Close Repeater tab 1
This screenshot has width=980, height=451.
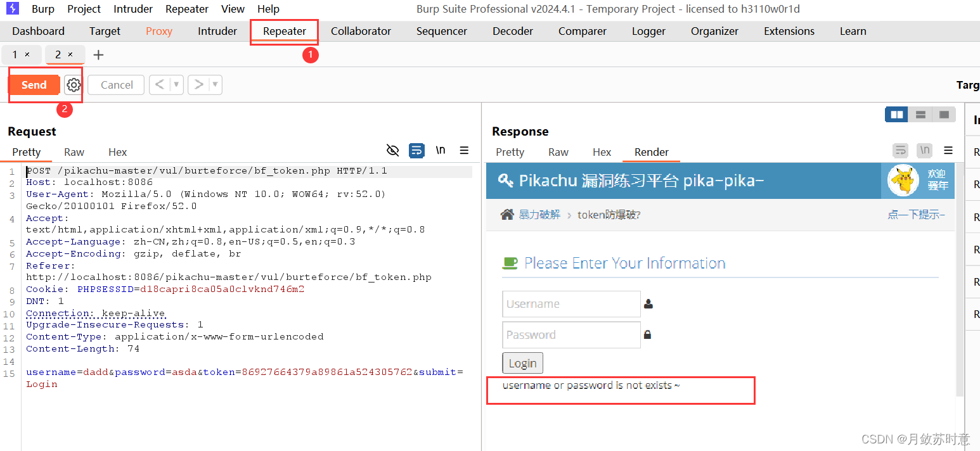27,55
